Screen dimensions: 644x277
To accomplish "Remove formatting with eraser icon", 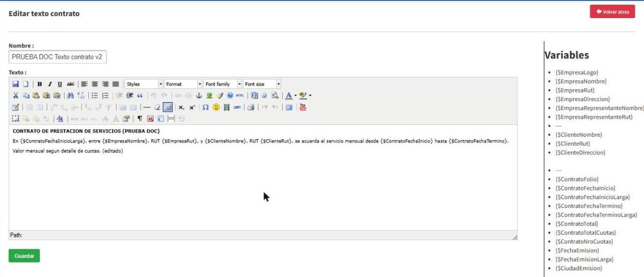I will [157, 107].
